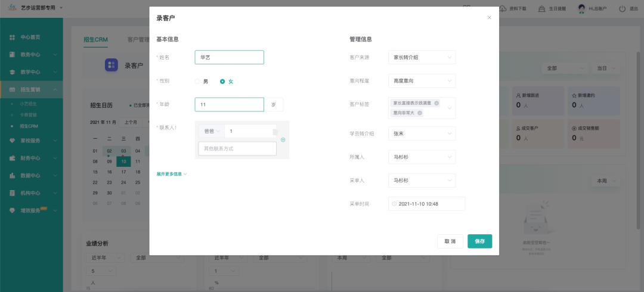Open the 近半年 dropdown under 业绩分析

(x=105, y=258)
